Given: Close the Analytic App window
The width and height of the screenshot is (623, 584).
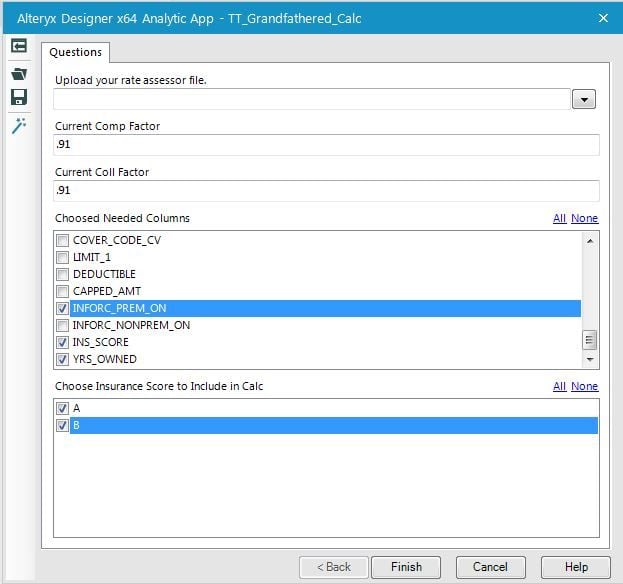Looking at the screenshot, I should (603, 18).
